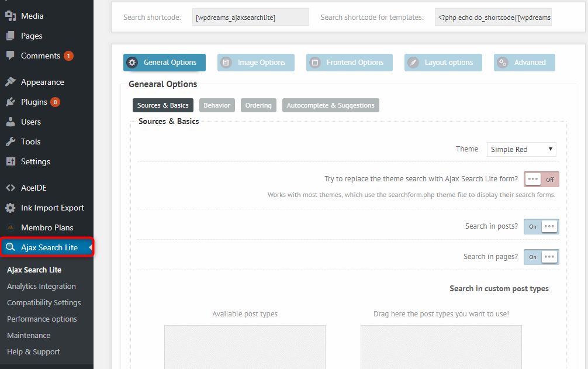Screen dimensions: 588x369
Task: Click the post types drop target box
Action: 441,347
